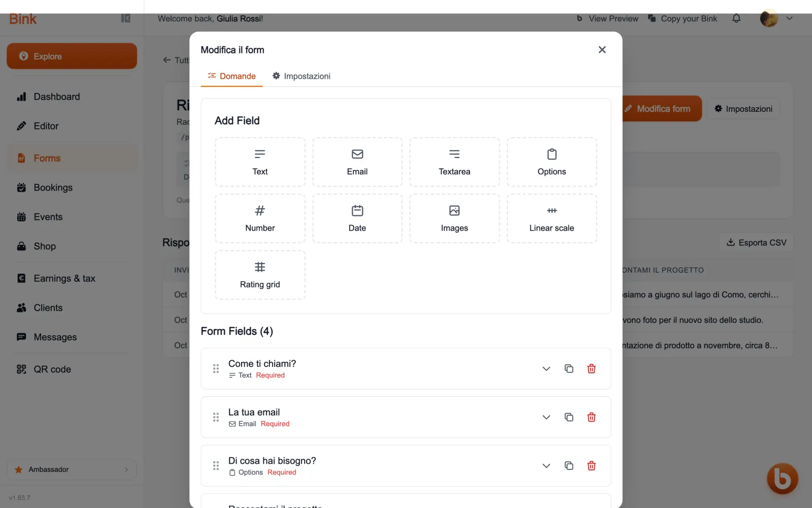Open the Impostazioni tab in the dialog
The height and width of the screenshot is (508, 812).
[x=301, y=76]
